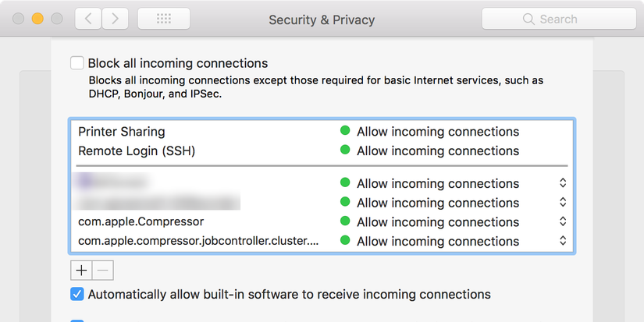Click the green status dot for Remote Login

coord(345,150)
